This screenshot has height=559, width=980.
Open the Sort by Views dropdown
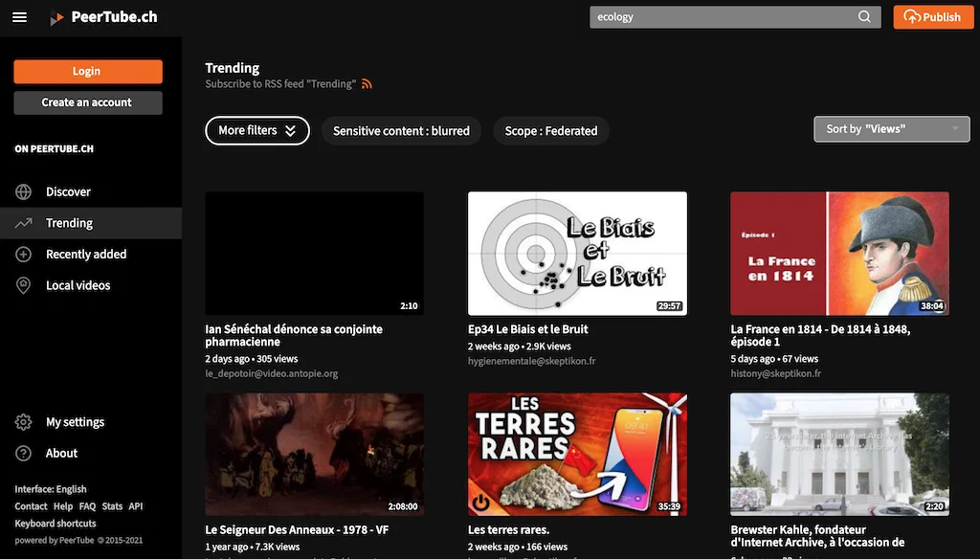pyautogui.click(x=892, y=129)
